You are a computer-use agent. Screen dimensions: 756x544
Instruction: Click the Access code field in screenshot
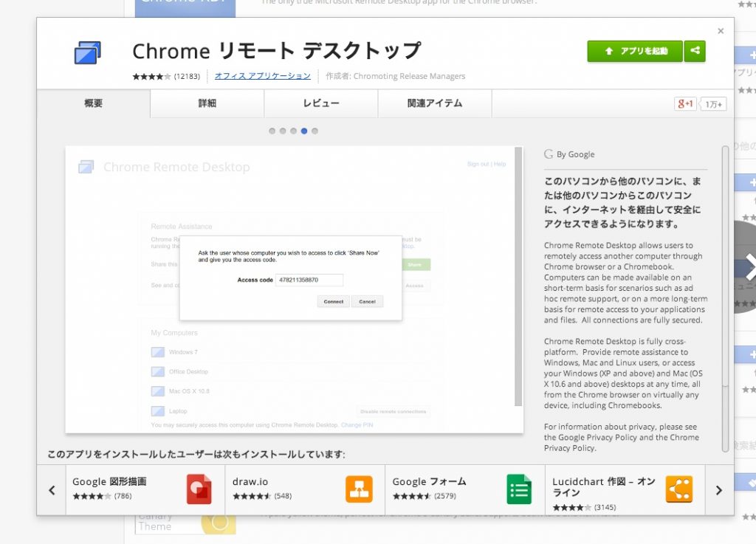pos(309,280)
